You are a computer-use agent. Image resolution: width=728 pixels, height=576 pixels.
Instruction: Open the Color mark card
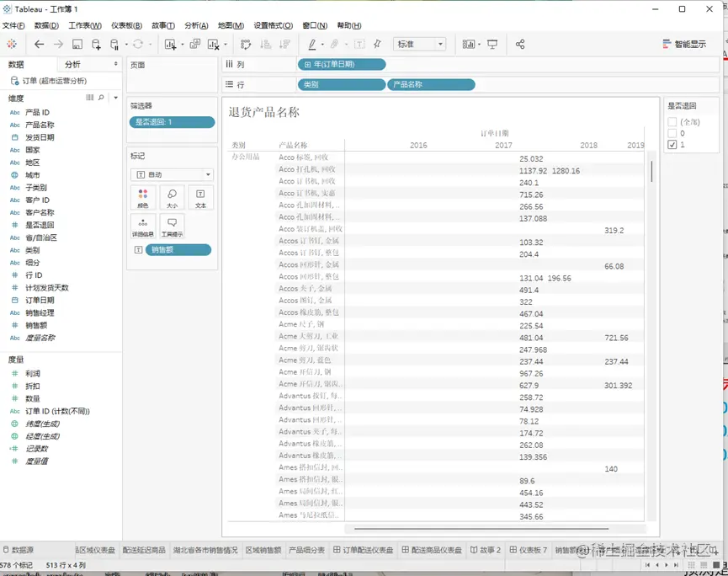(143, 197)
